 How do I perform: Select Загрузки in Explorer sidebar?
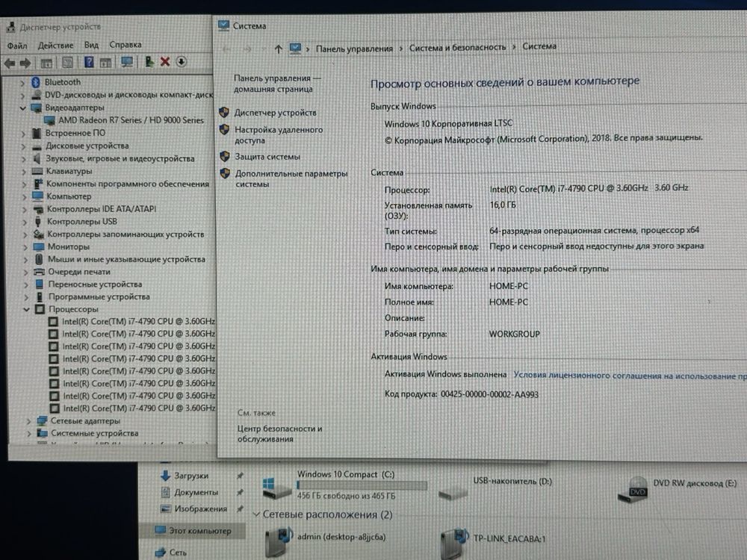coord(191,475)
